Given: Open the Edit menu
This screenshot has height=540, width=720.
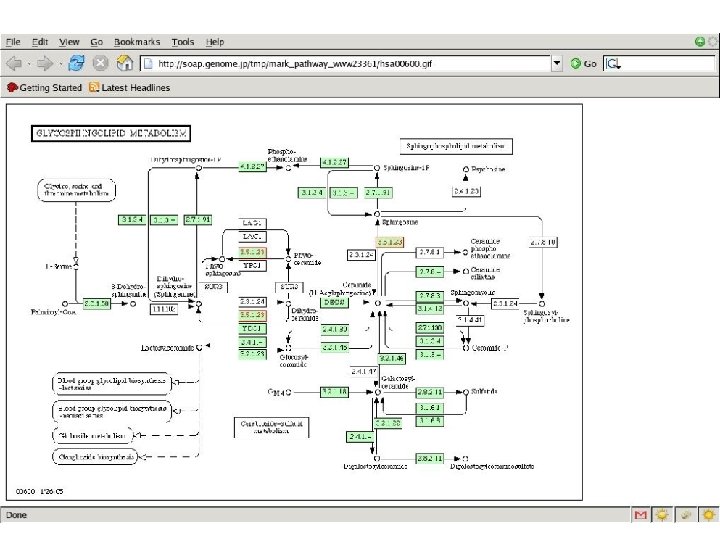Looking at the screenshot, I should [x=40, y=42].
